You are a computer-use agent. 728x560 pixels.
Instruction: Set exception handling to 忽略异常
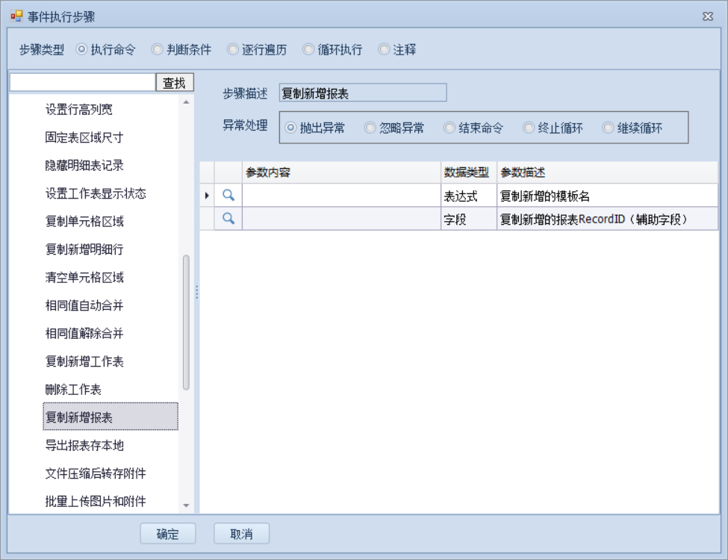[x=370, y=128]
